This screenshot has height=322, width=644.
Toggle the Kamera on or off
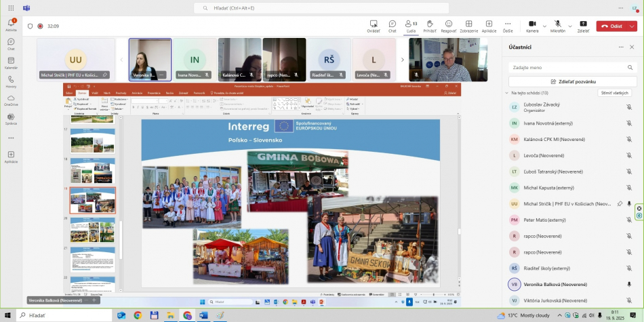pyautogui.click(x=532, y=24)
